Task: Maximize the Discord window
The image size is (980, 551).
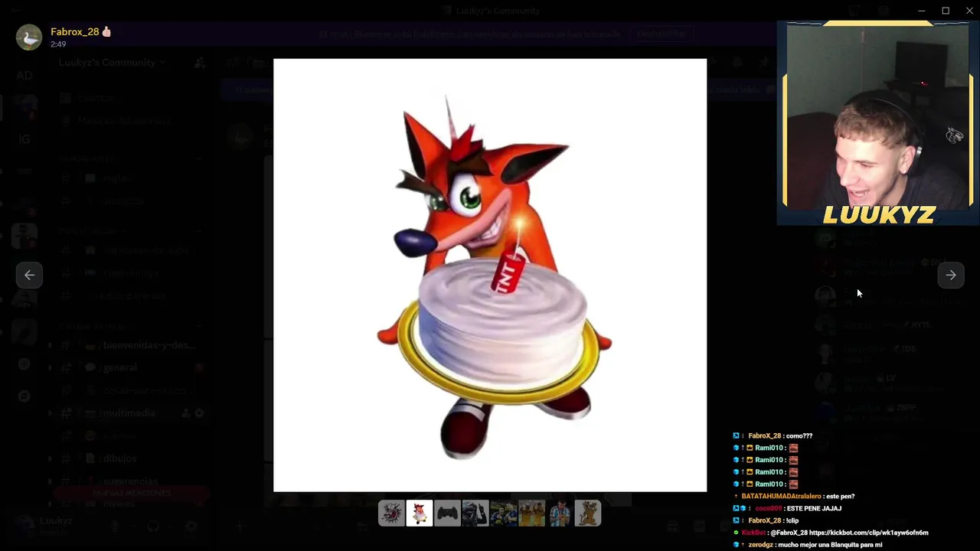Action: (x=946, y=11)
